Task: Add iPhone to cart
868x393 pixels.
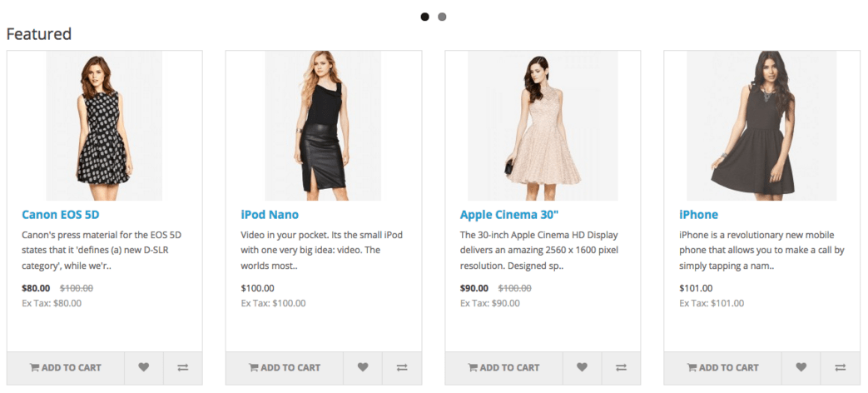Action: point(723,367)
